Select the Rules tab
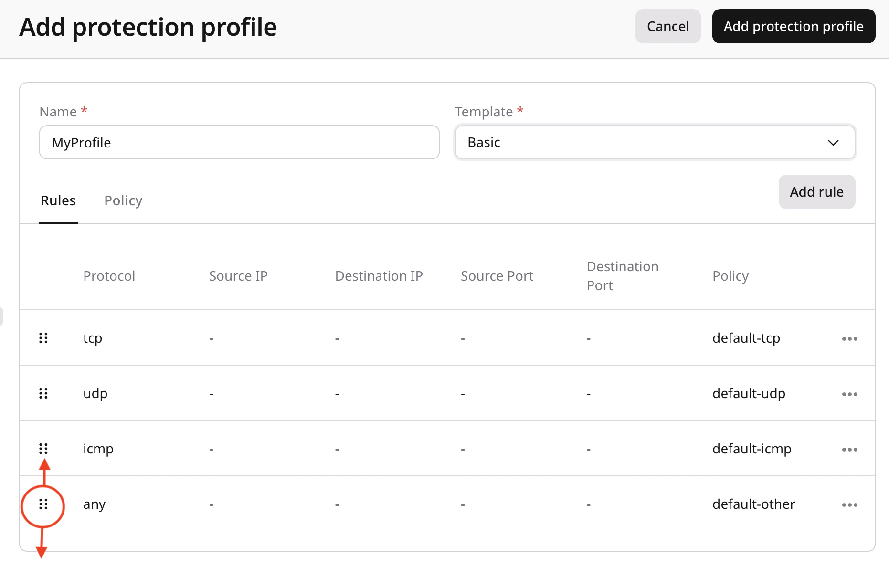889x588 pixels. tap(58, 200)
